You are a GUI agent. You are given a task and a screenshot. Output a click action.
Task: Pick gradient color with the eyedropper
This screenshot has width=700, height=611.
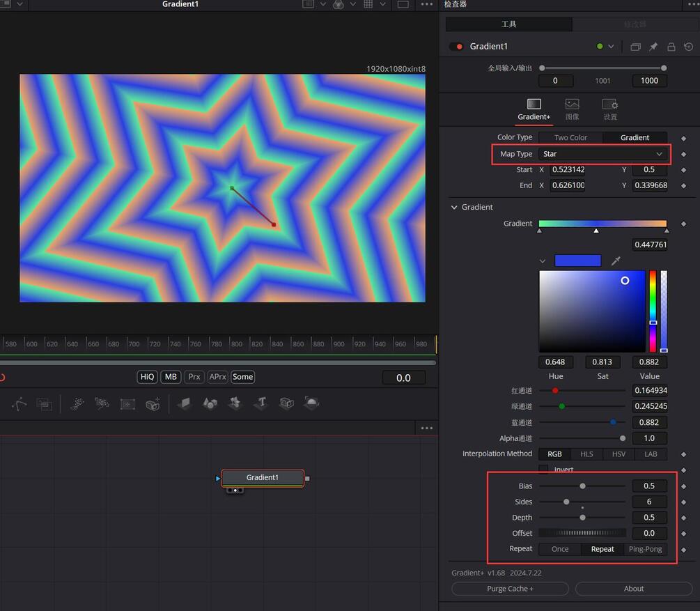616,261
